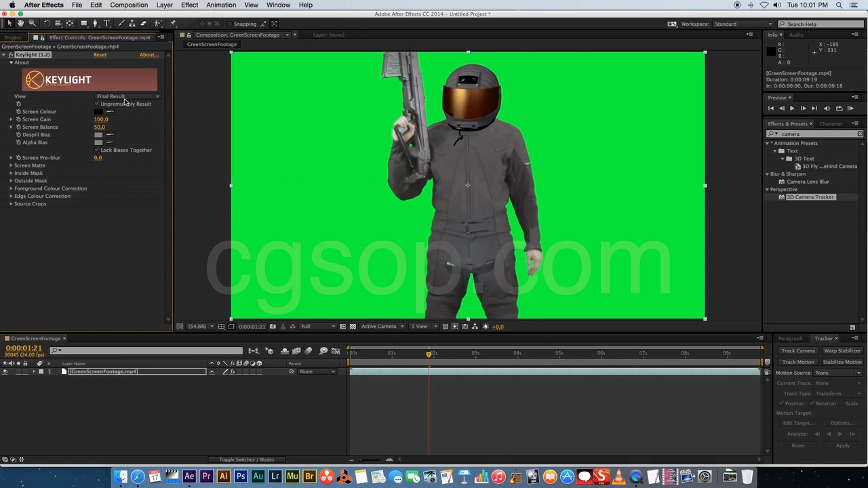Image resolution: width=868 pixels, height=488 pixels.
Task: Click the Alpha Bias eyedropper
Action: 110,142
